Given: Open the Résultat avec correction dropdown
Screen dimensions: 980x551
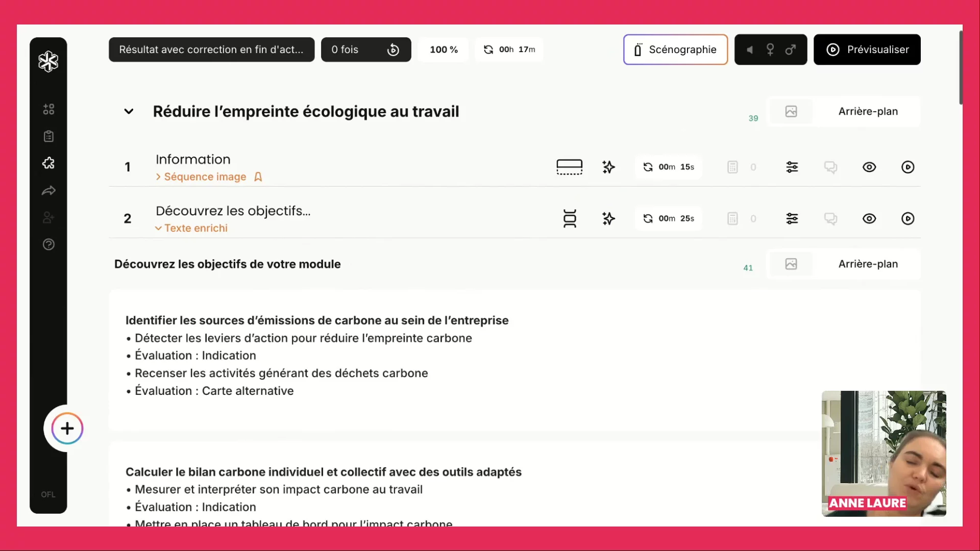Looking at the screenshot, I should pos(211,49).
